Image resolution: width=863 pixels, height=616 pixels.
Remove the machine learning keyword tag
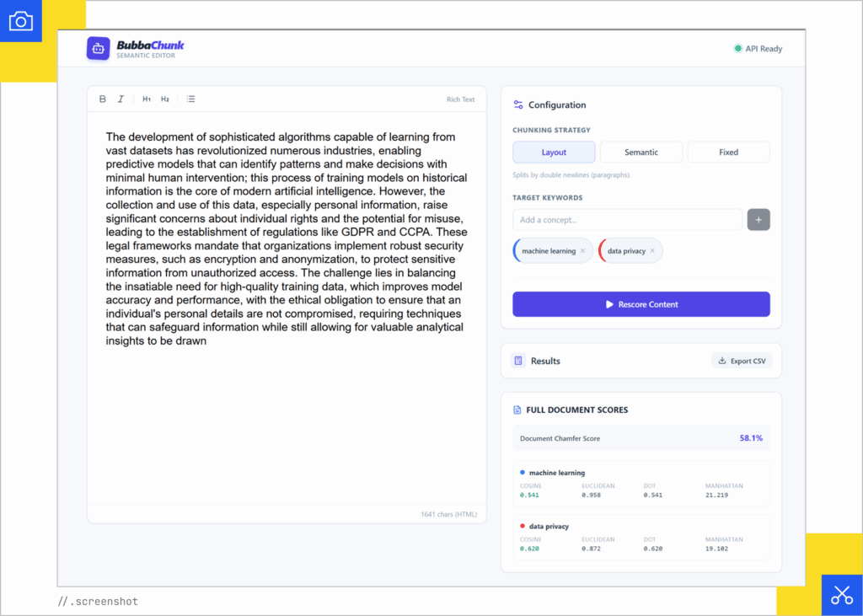pyautogui.click(x=582, y=251)
